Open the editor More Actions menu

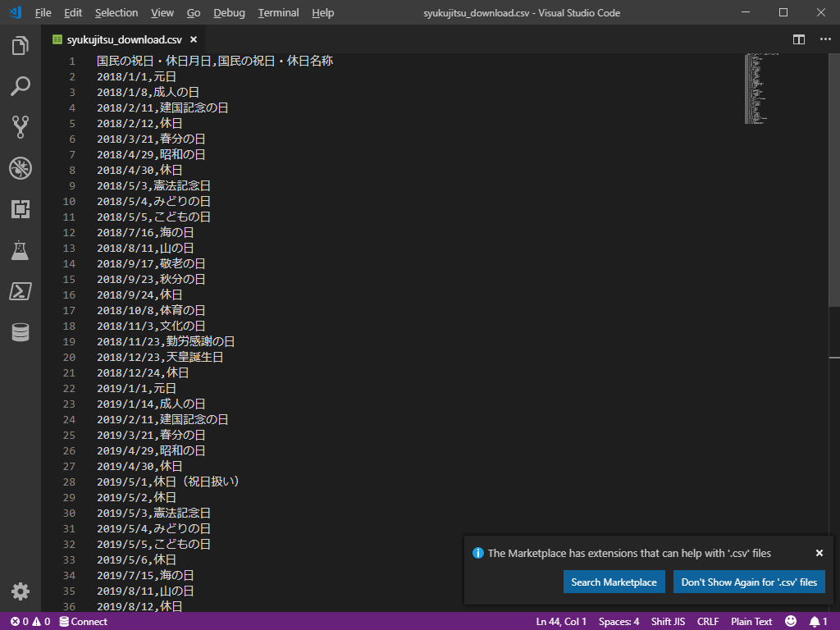click(x=825, y=39)
